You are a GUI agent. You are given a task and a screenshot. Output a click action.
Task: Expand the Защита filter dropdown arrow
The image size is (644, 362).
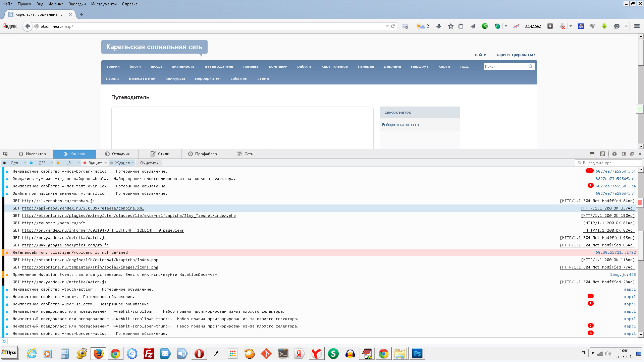106,163
